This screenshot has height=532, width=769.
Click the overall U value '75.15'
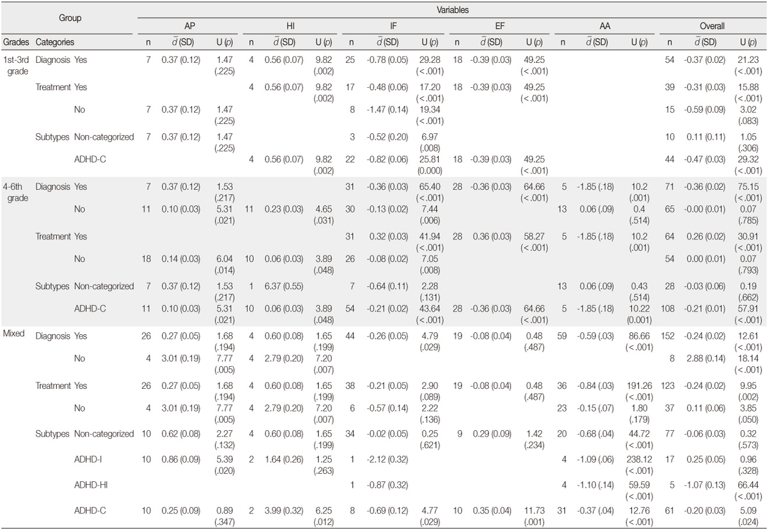coord(748,187)
